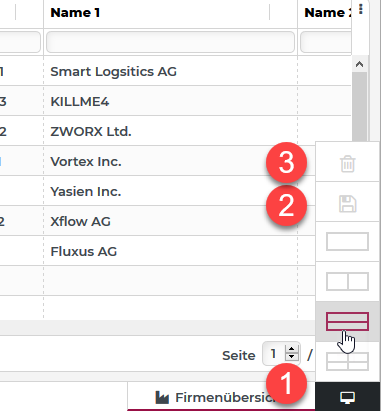The image size is (381, 411).
Task: Choose the two row horizontal split layout
Action: coord(347,321)
